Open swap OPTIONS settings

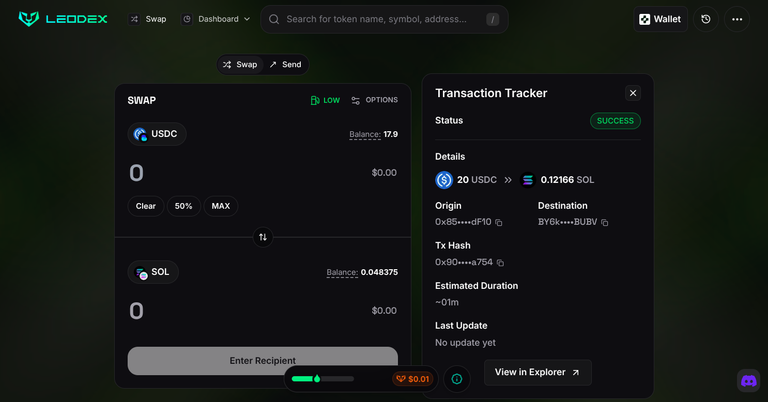tap(374, 100)
